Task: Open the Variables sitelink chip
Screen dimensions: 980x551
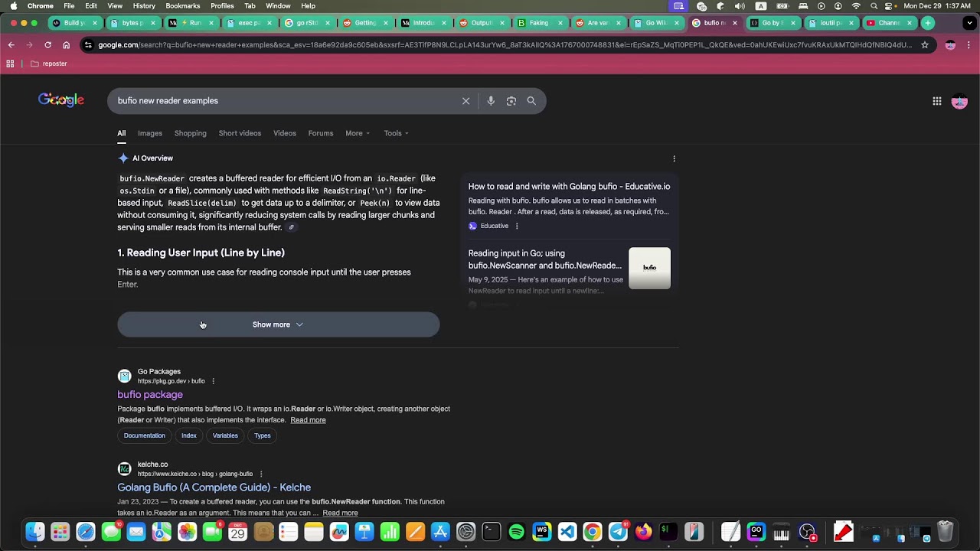Action: point(225,435)
